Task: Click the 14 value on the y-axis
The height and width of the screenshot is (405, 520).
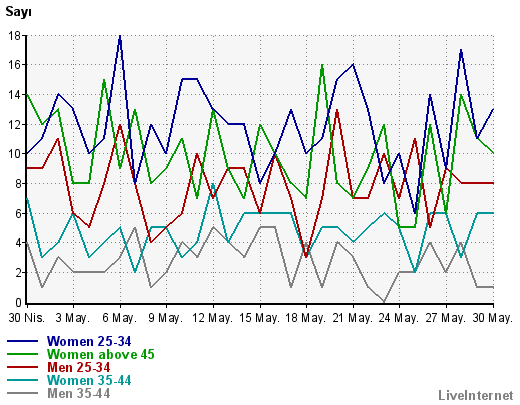Action: click(x=15, y=95)
